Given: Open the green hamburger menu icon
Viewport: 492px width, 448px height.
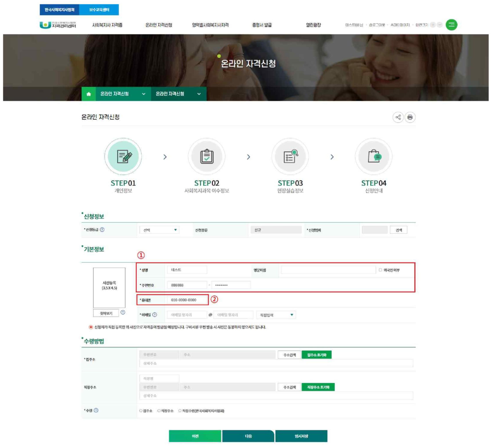Looking at the screenshot, I should click(x=451, y=25).
